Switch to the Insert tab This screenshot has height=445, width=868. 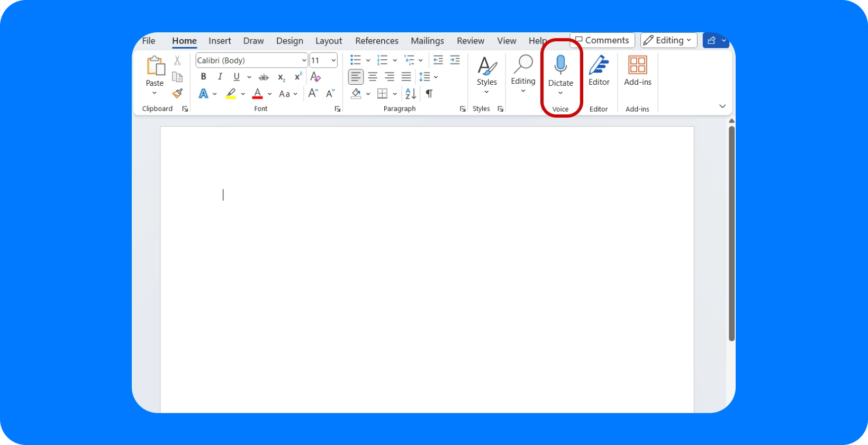tap(220, 41)
